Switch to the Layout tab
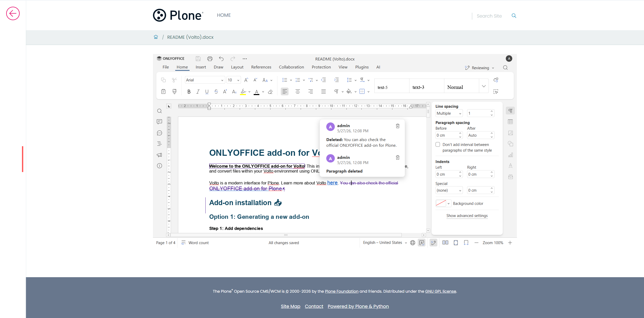644x318 pixels. tap(237, 67)
